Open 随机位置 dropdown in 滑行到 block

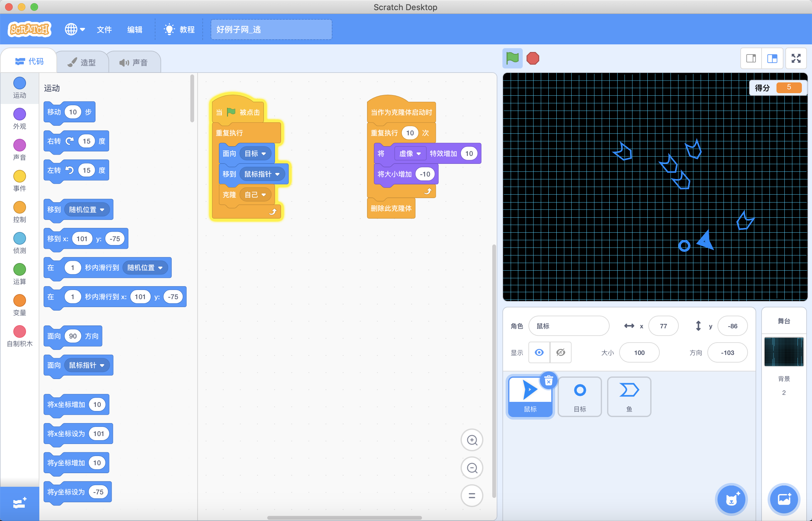point(145,267)
